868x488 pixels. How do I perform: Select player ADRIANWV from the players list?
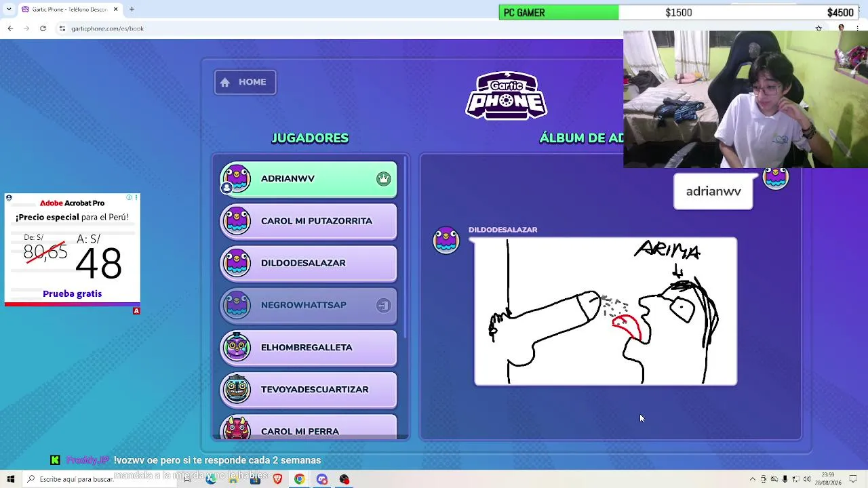[x=309, y=179]
